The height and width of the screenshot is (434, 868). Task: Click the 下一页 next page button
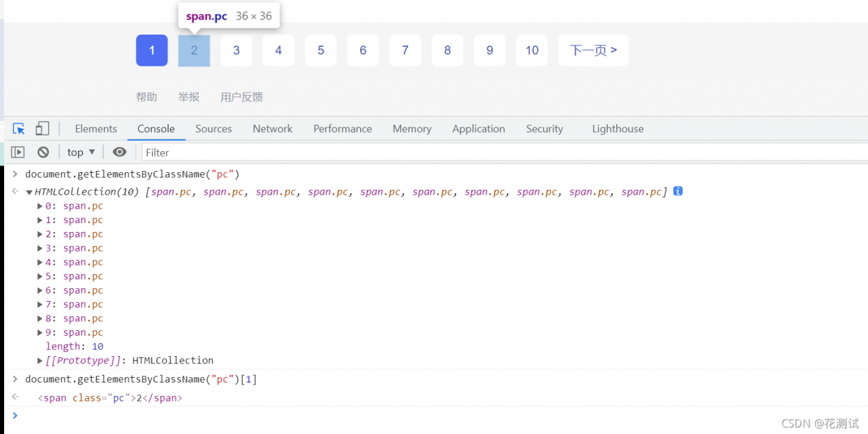pos(593,50)
